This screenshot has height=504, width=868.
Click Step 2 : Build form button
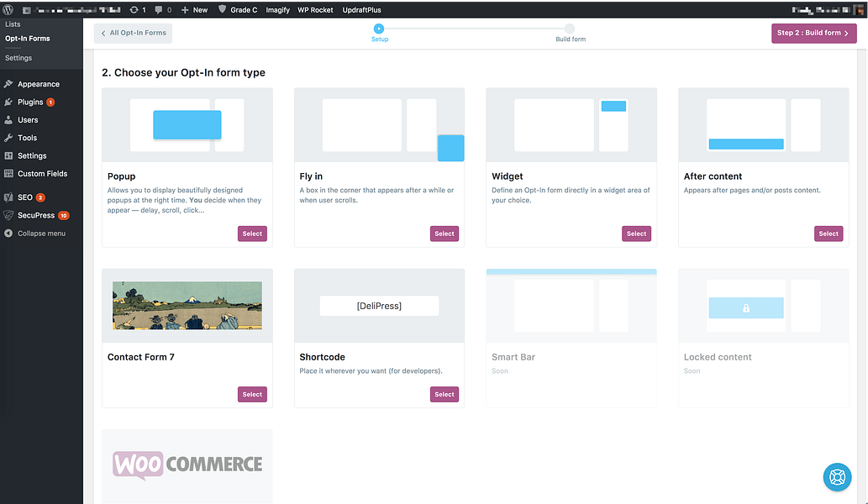[813, 34]
